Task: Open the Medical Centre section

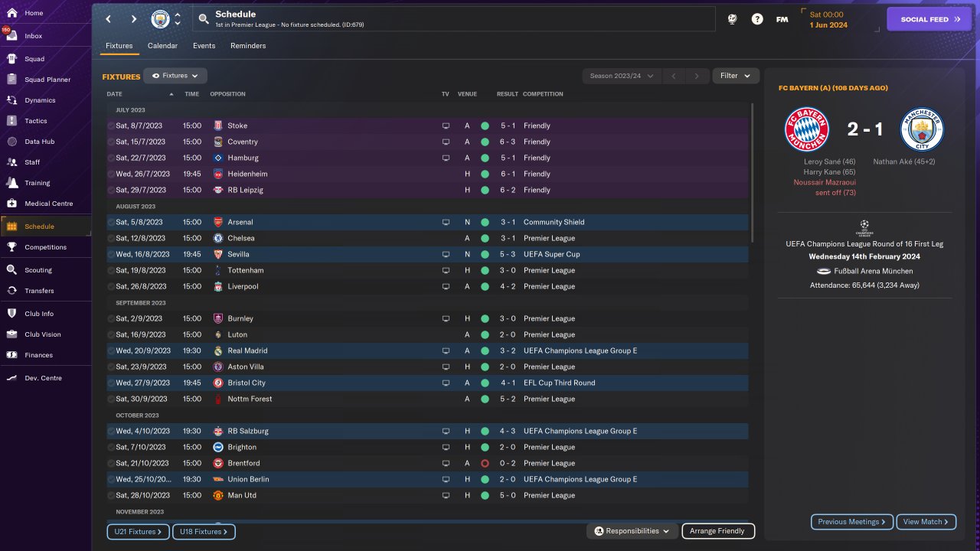Action: click(11, 204)
